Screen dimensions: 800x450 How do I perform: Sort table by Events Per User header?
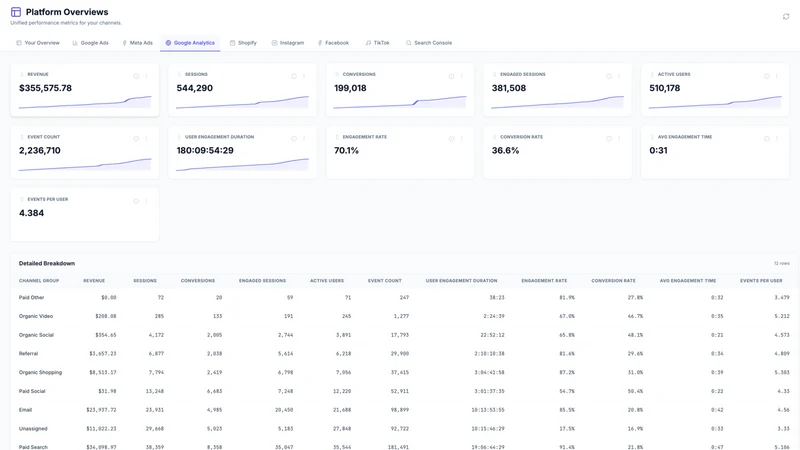pyautogui.click(x=761, y=281)
